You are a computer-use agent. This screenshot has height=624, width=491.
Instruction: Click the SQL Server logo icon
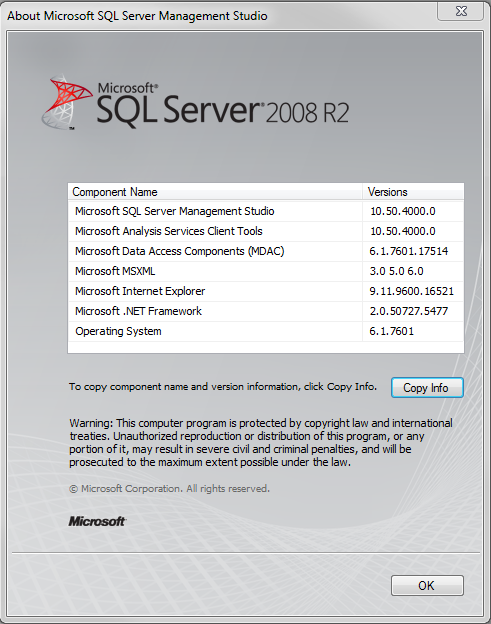pos(66,102)
